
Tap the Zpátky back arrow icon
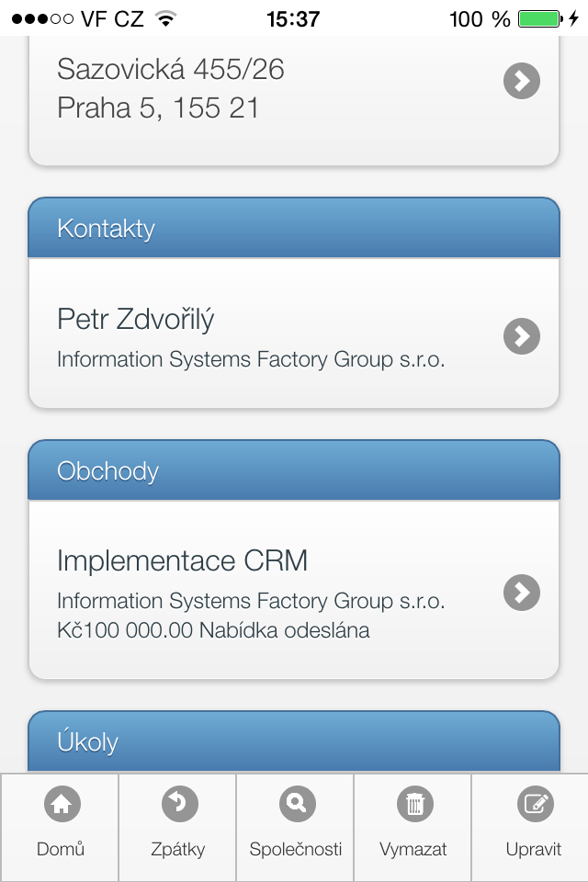tap(179, 804)
